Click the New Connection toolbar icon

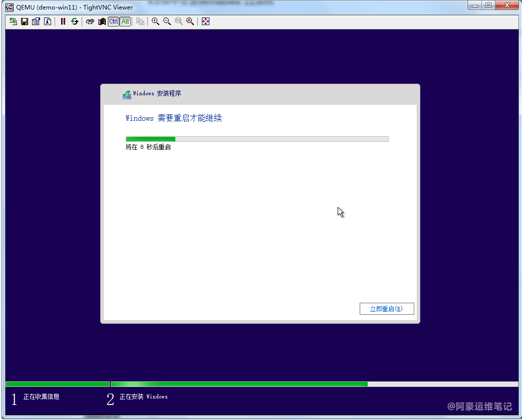pyautogui.click(x=13, y=22)
